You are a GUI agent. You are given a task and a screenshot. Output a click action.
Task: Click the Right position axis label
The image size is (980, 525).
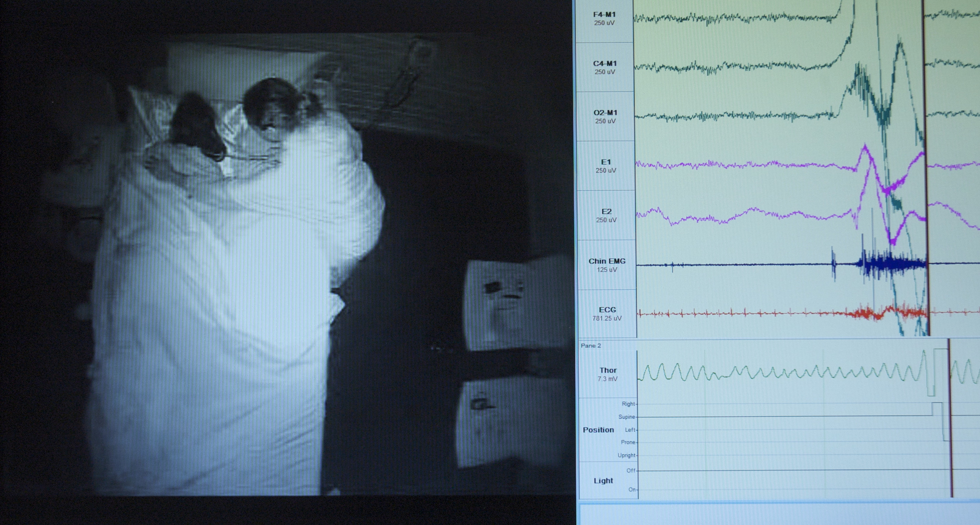tap(628, 404)
